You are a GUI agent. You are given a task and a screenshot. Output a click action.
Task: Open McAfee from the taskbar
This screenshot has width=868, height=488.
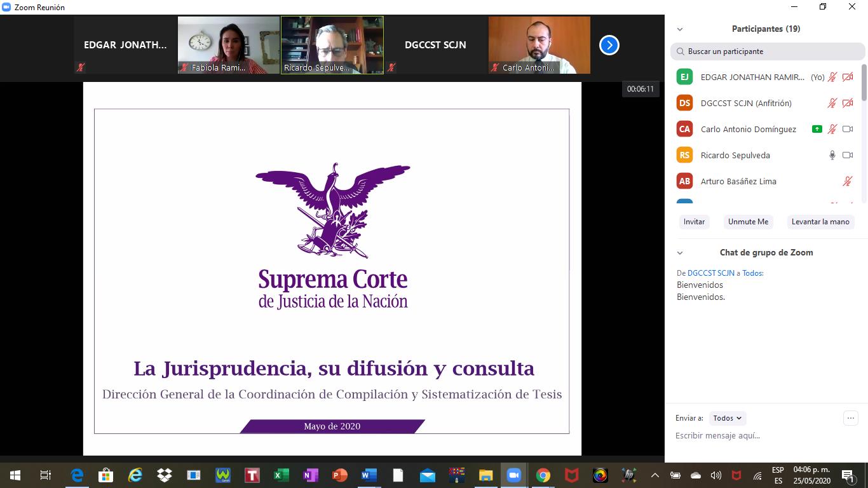click(572, 475)
